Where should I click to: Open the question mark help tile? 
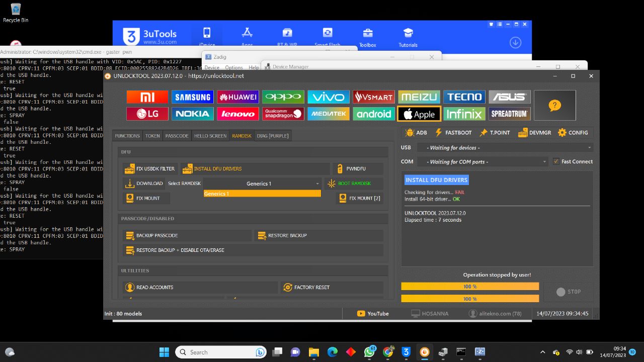tap(554, 106)
